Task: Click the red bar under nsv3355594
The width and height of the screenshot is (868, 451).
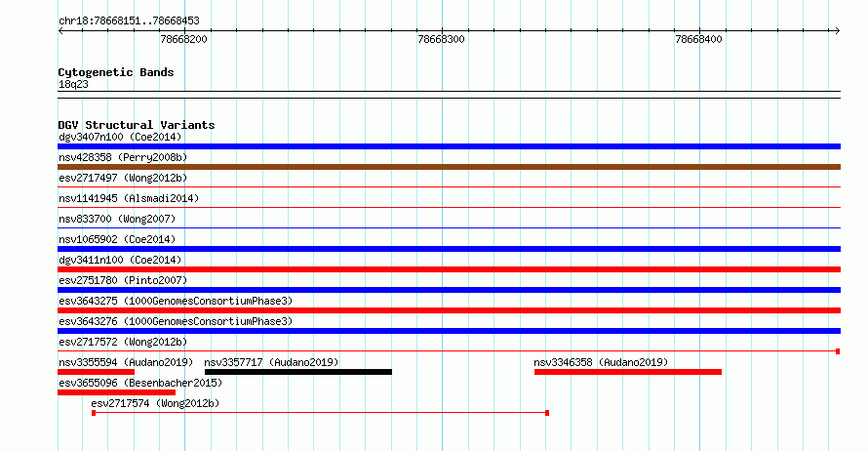Action: [x=97, y=372]
